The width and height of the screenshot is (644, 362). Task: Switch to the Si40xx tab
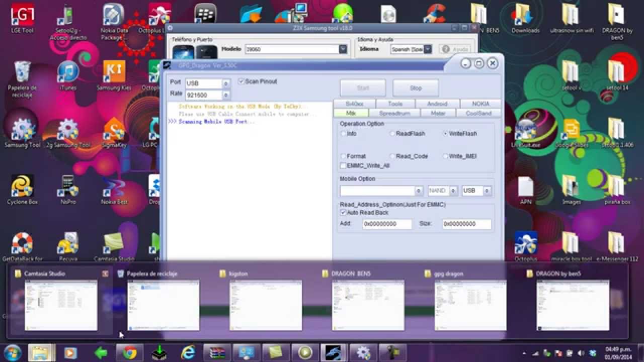(x=354, y=104)
